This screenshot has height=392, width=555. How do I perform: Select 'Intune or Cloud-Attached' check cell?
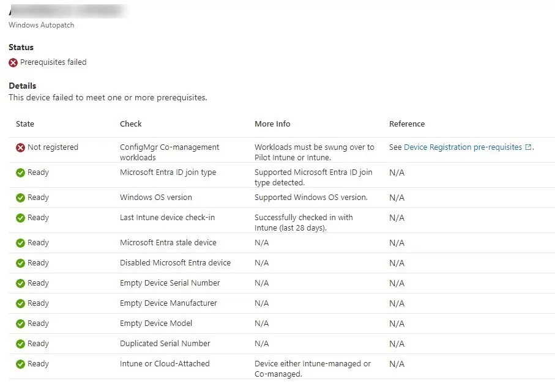click(165, 364)
